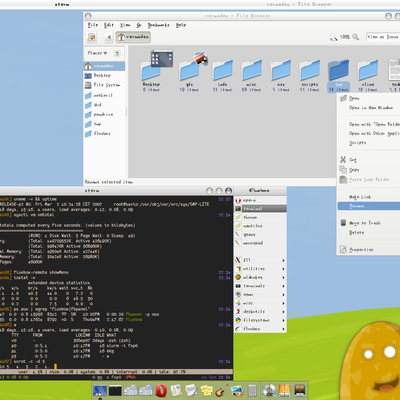Viewport: 400px width, 400px height.
Task: Open the Places dropdown in the sidebar
Action: click(97, 53)
